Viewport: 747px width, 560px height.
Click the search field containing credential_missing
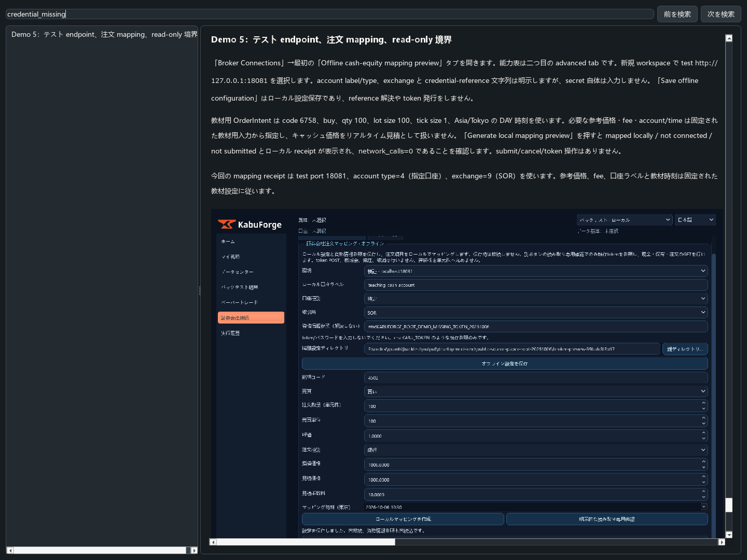329,14
